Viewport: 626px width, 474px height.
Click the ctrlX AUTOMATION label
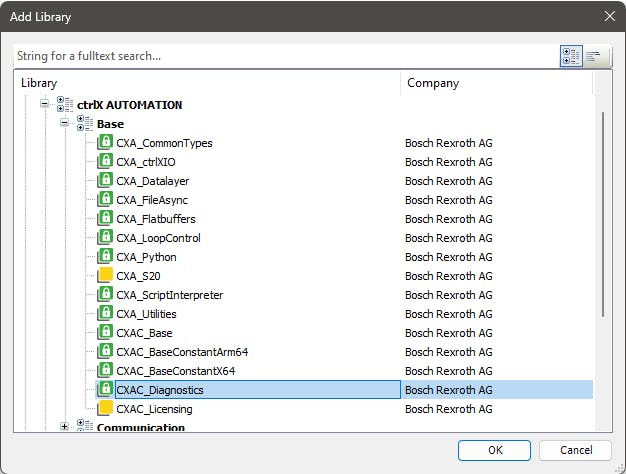(x=129, y=105)
